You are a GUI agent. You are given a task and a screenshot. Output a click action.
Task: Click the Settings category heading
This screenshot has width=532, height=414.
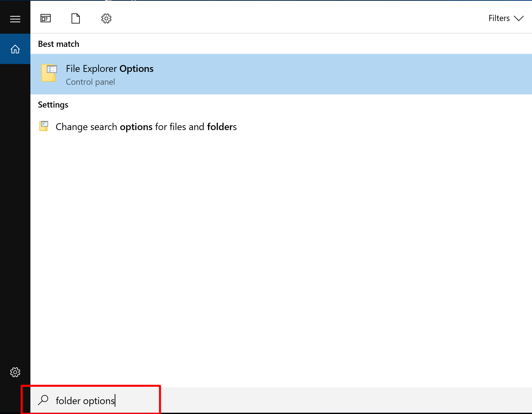[53, 105]
